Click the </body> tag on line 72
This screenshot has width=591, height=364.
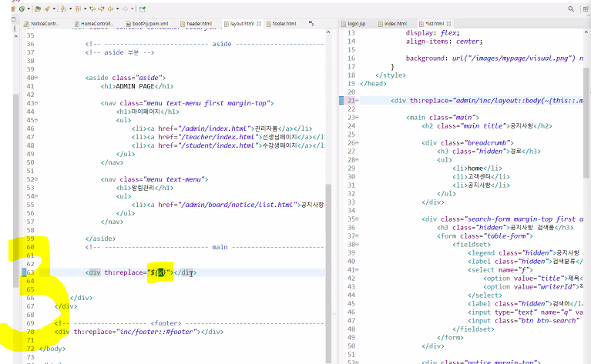pyautogui.click(x=52, y=349)
